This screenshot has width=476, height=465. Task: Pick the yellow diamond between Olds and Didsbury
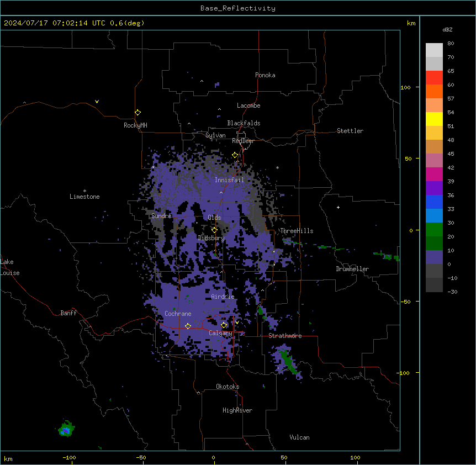pos(214,230)
